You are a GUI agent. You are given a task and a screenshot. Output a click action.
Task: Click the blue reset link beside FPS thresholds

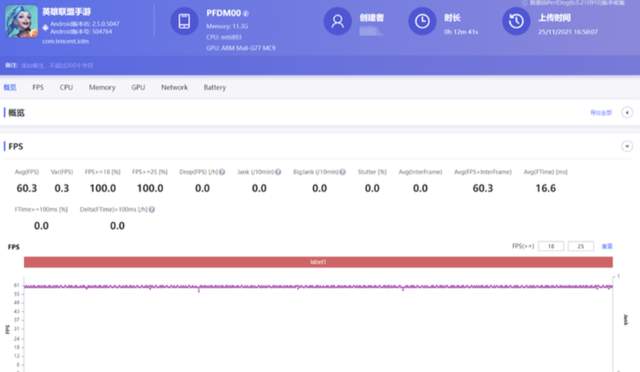coord(607,246)
